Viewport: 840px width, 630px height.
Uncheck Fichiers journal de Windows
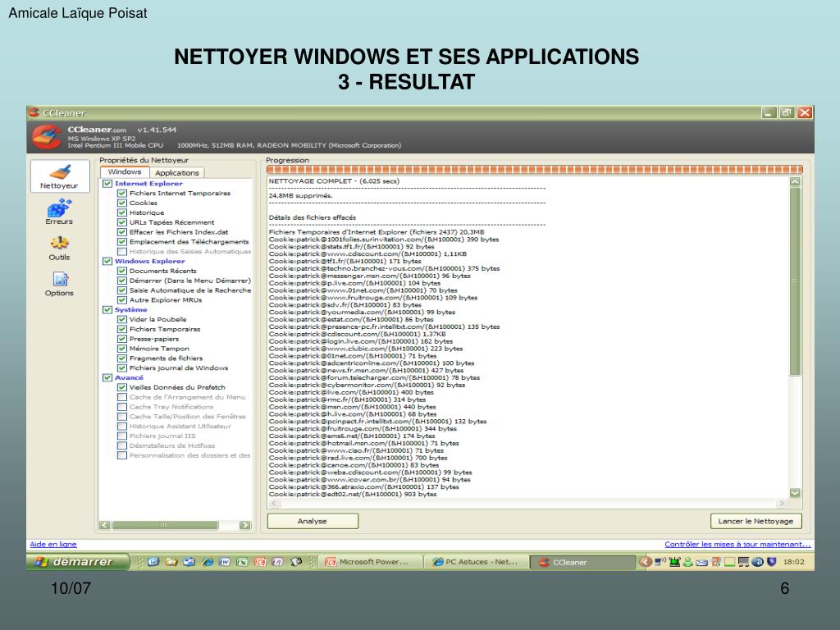tap(122, 368)
